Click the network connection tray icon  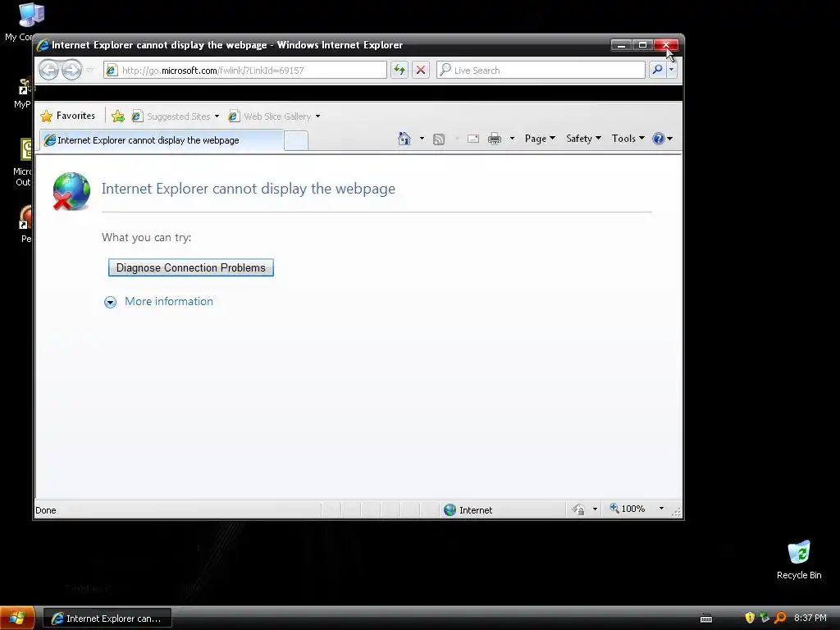pyautogui.click(x=765, y=619)
